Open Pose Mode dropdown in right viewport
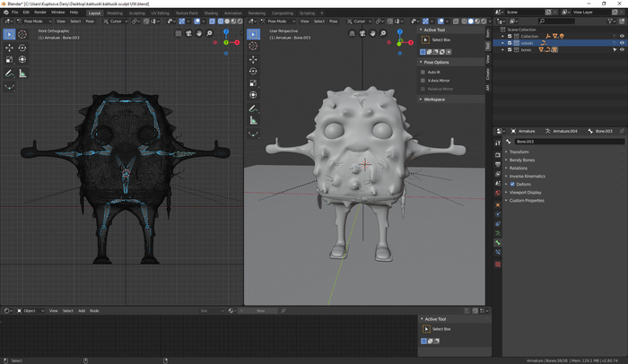Viewport: 628px width, 364px height. pos(275,21)
